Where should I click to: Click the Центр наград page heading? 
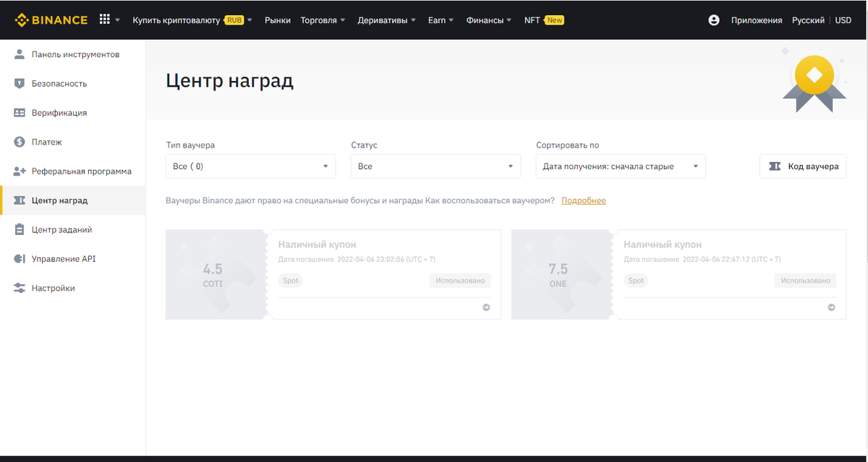click(x=230, y=80)
